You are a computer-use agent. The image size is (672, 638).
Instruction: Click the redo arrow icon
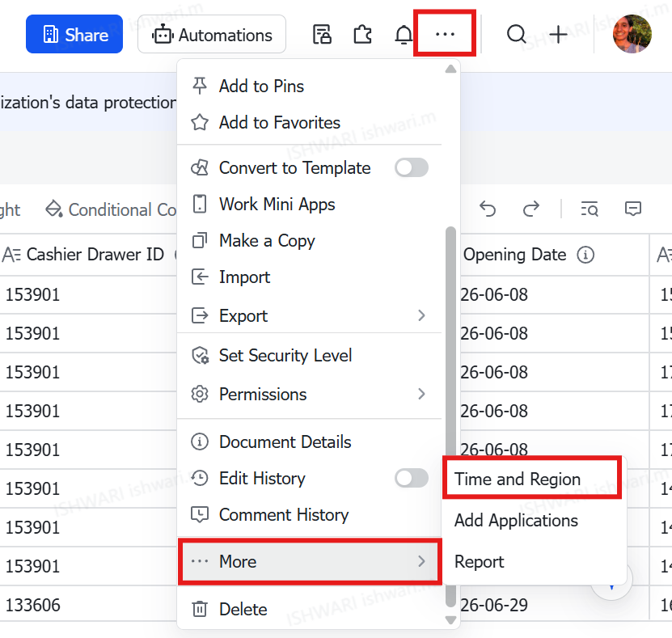pyautogui.click(x=531, y=209)
